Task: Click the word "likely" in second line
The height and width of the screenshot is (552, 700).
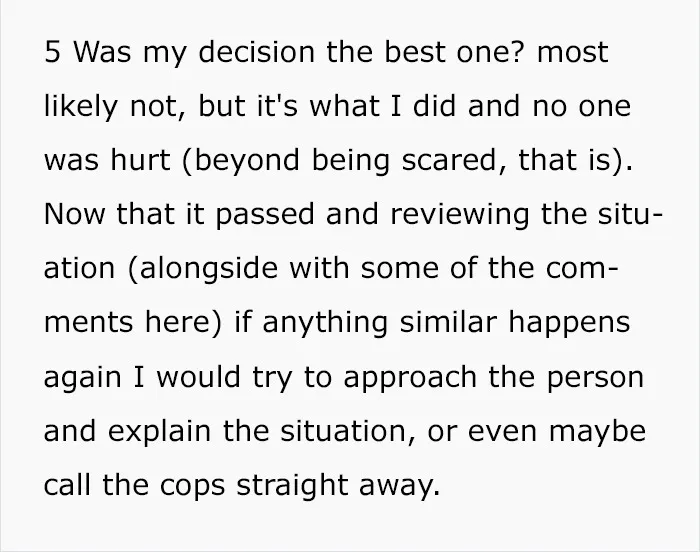Action: [81, 108]
